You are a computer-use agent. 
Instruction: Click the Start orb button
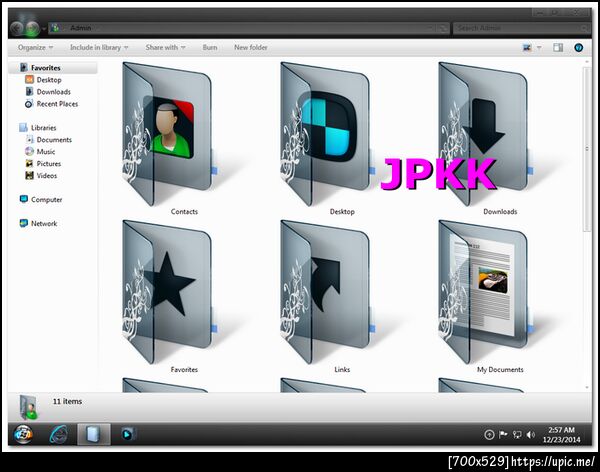(23, 434)
